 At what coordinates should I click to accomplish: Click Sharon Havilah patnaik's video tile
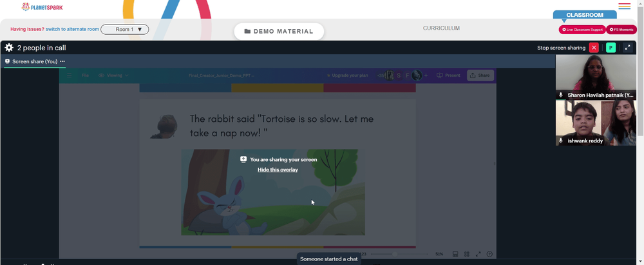[596, 77]
